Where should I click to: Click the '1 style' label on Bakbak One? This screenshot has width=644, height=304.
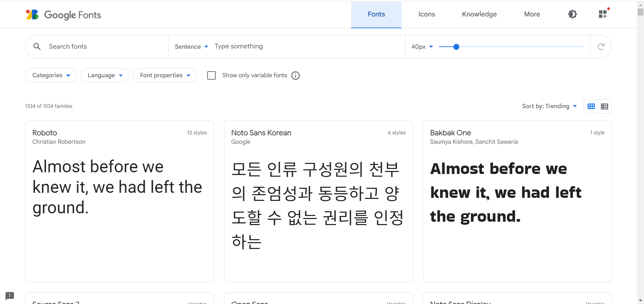click(x=597, y=133)
